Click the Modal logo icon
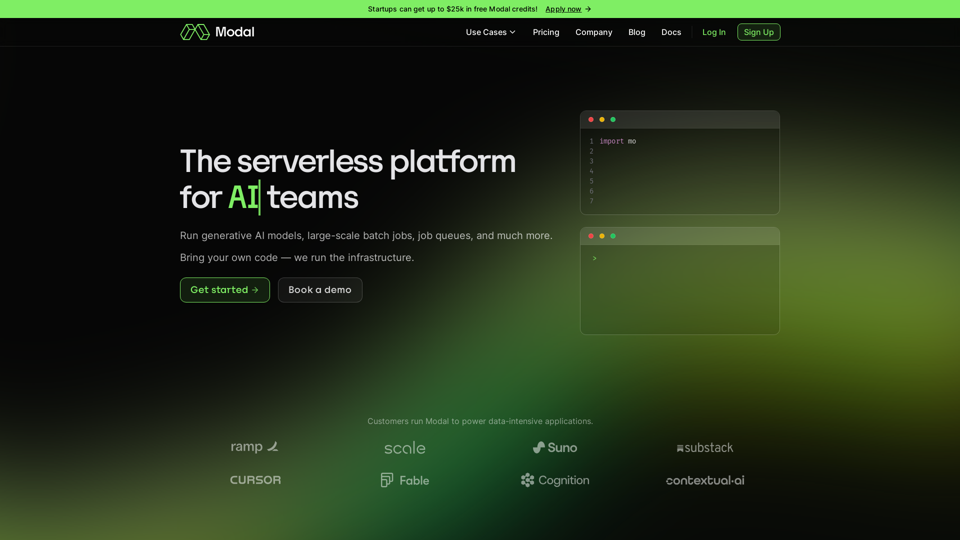Image resolution: width=960 pixels, height=540 pixels. pyautogui.click(x=195, y=32)
